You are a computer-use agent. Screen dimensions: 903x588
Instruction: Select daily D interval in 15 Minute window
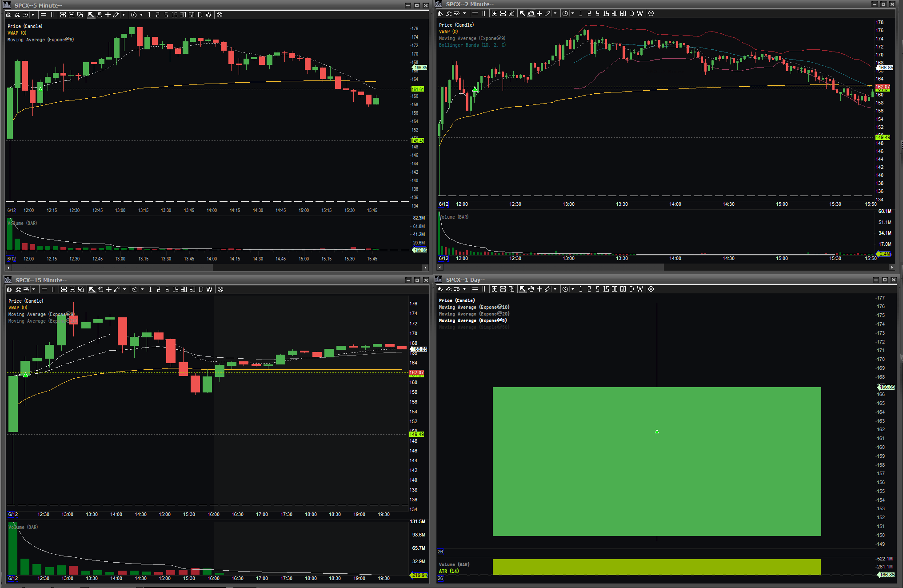pos(201,289)
